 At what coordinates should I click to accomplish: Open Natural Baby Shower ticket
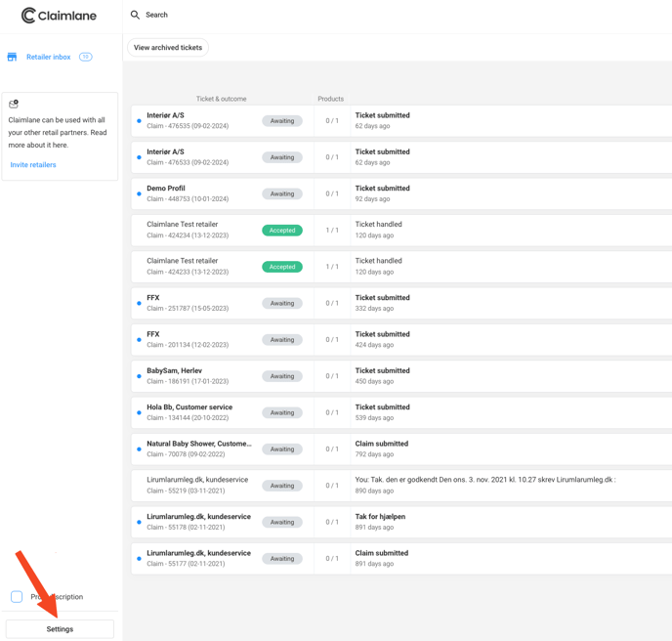tap(401, 449)
